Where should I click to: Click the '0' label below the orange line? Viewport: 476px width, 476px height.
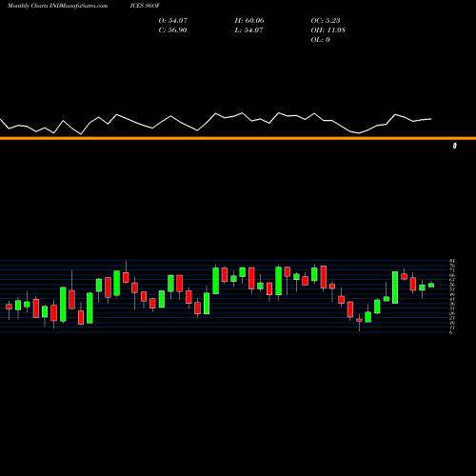[455, 146]
